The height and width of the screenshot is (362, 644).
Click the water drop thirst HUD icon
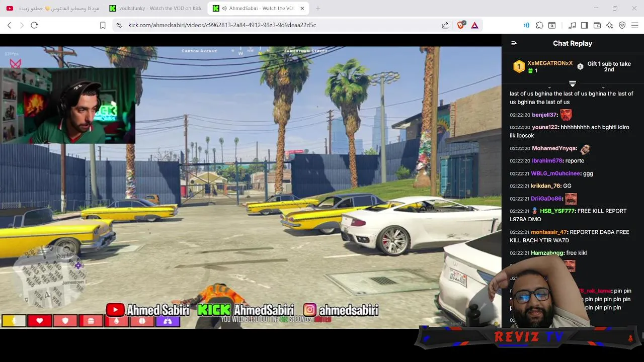pyautogui.click(x=117, y=321)
